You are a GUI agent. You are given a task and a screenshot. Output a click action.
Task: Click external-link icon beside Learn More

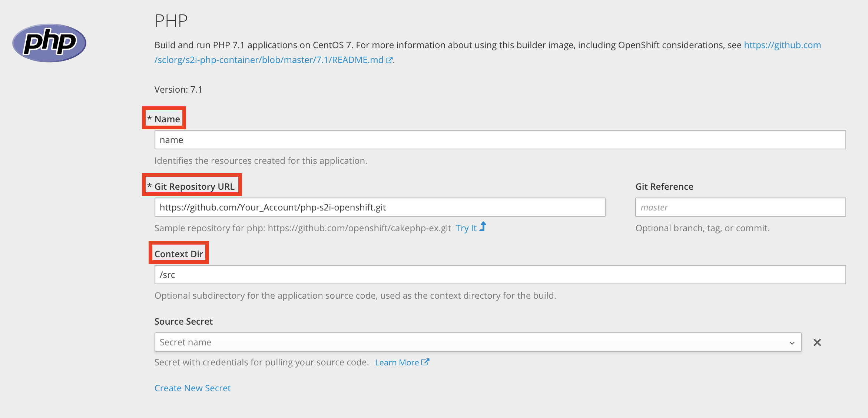425,362
